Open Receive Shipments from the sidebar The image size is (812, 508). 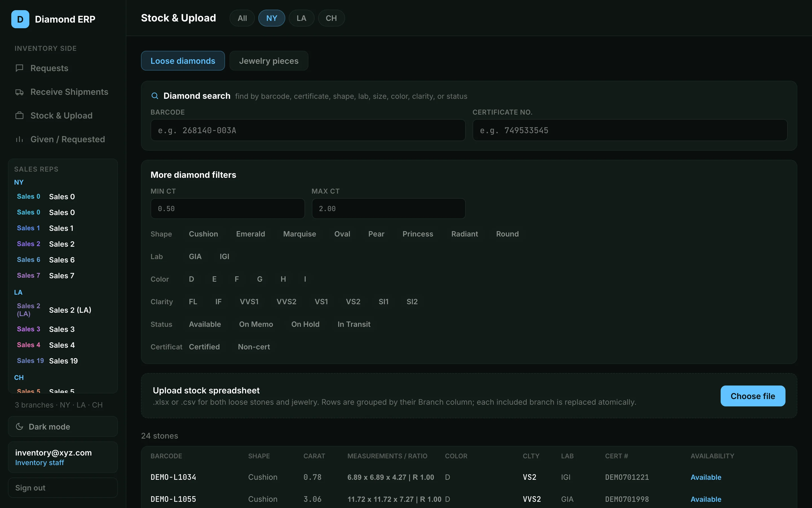coord(63,92)
